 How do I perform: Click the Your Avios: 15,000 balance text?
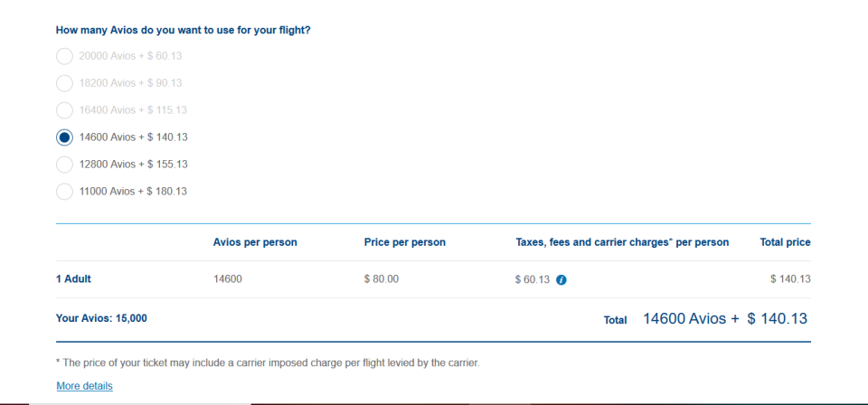point(101,319)
